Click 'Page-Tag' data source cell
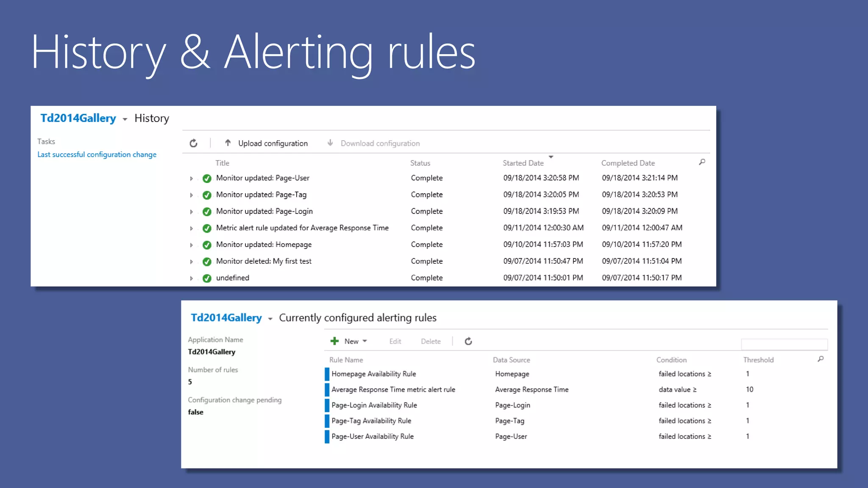This screenshot has width=868, height=488. point(509,421)
